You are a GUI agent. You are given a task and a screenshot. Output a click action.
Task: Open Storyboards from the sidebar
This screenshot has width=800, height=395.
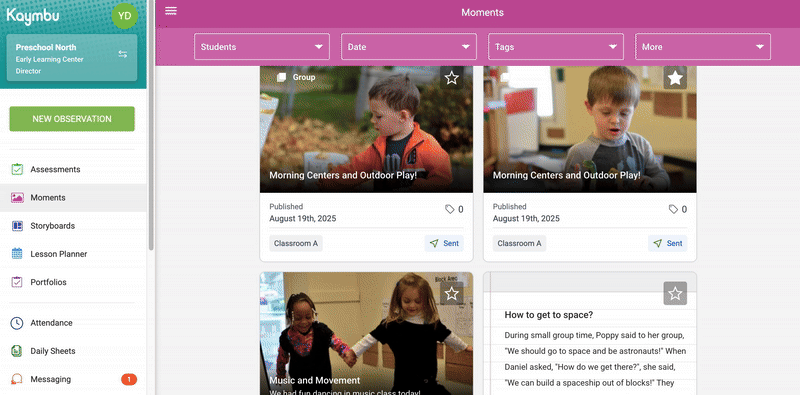click(x=73, y=226)
